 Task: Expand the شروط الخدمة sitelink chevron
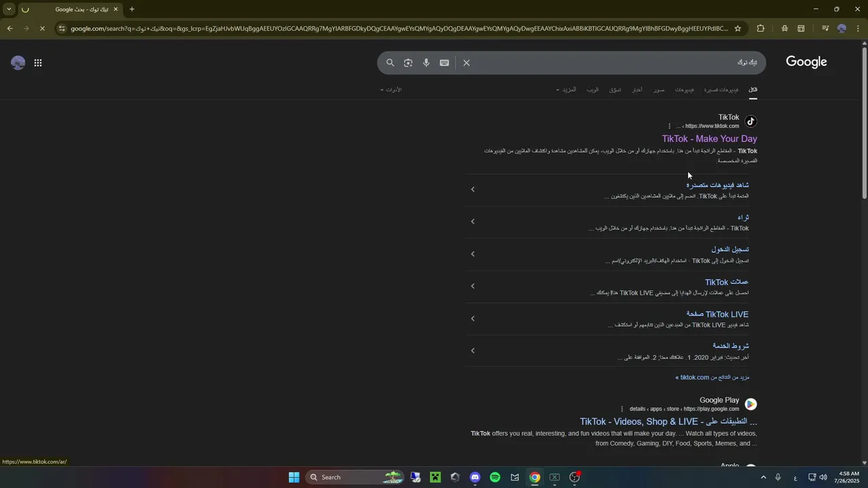[x=473, y=350]
